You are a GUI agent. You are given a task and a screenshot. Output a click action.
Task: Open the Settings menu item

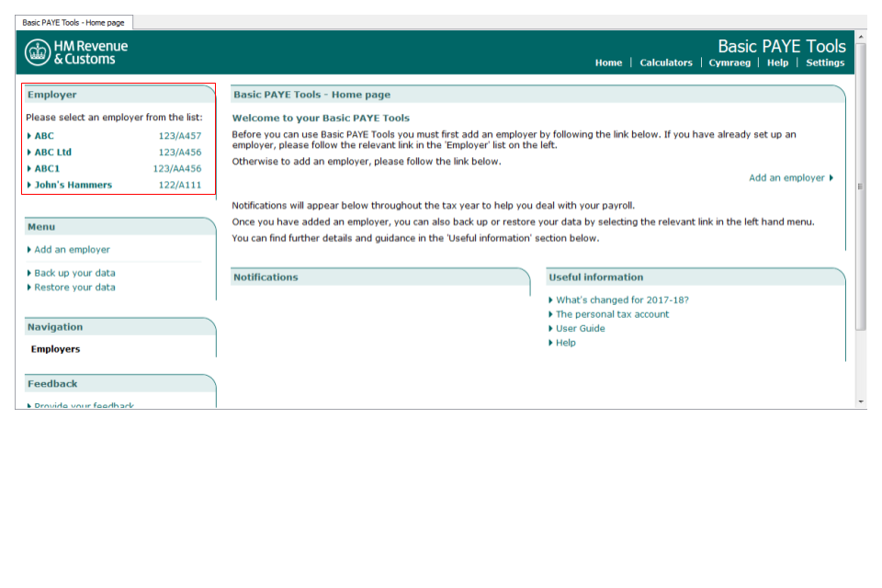click(x=824, y=62)
